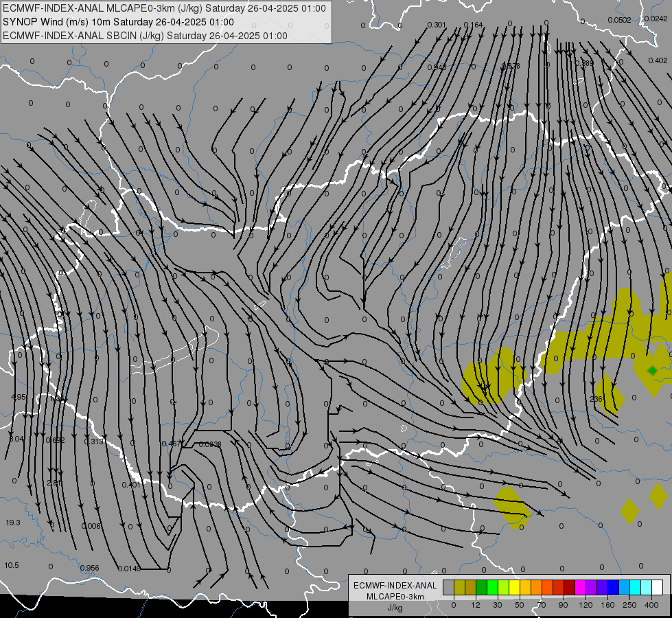Click the map value 0.0242

(x=656, y=19)
